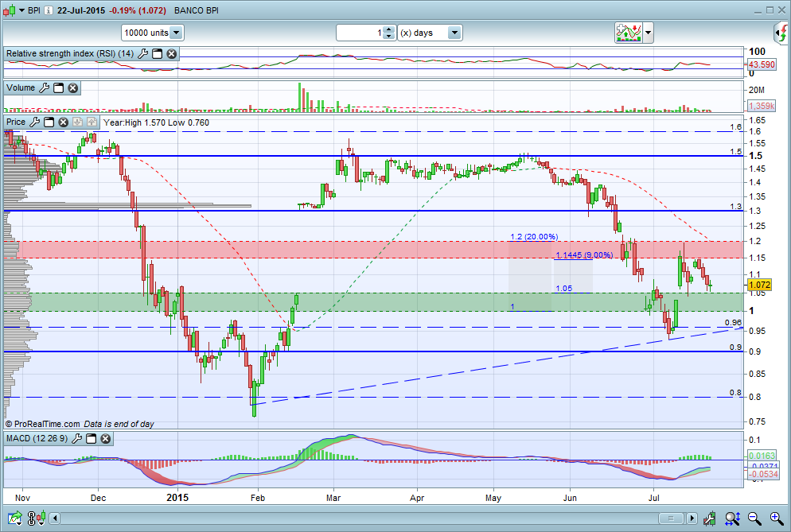791x532 pixels.
Task: Activate zoom with vertical fit icon
Action: click(x=732, y=518)
